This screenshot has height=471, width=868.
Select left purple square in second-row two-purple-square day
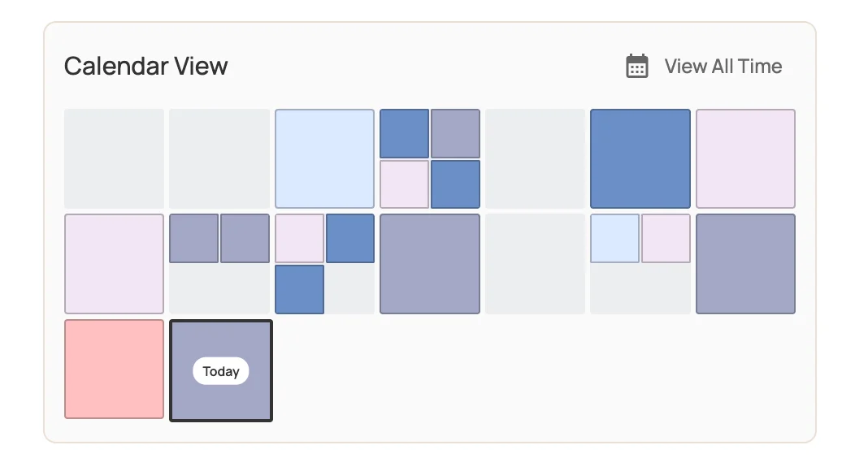[x=193, y=238]
